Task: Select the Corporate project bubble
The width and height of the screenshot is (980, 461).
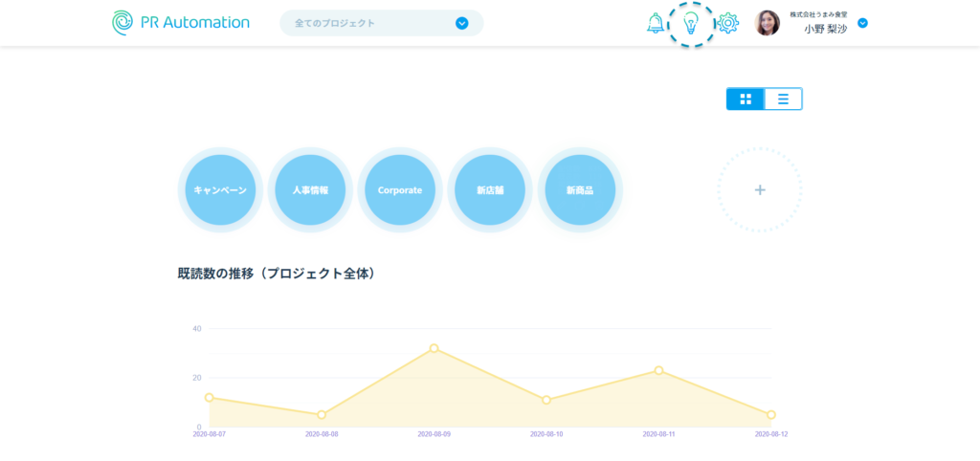Action: [x=400, y=190]
